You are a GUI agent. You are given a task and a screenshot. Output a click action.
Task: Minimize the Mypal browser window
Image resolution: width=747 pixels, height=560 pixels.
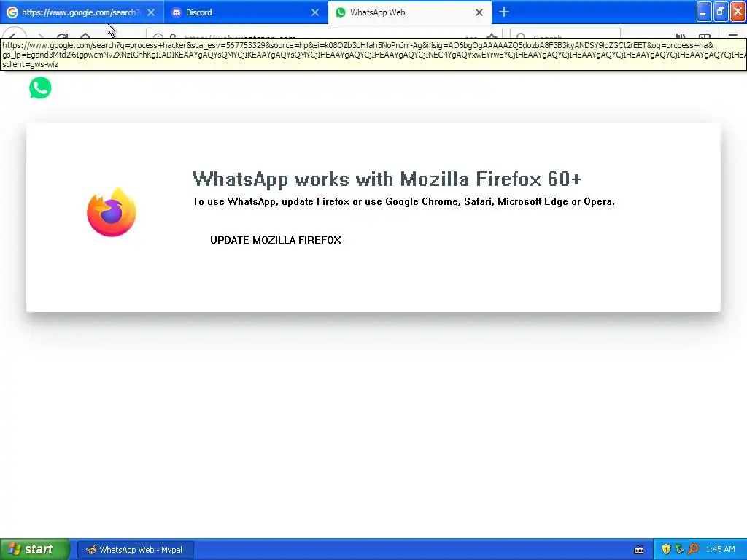click(704, 12)
